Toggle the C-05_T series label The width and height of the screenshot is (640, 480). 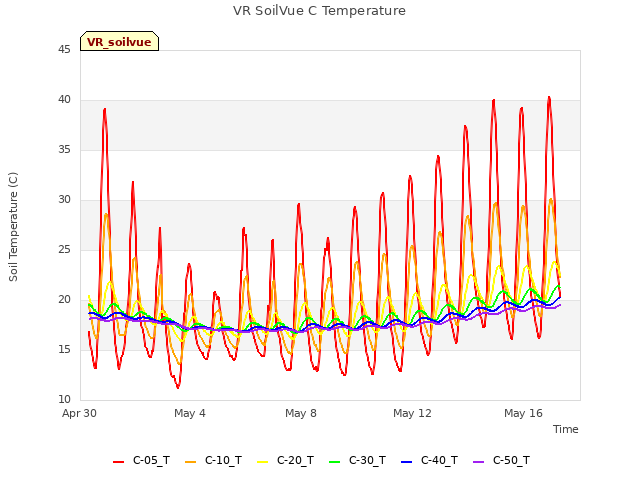(x=151, y=460)
